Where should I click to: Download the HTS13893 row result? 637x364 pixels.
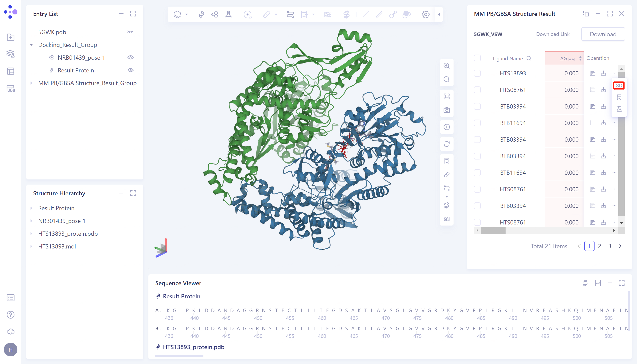point(603,73)
